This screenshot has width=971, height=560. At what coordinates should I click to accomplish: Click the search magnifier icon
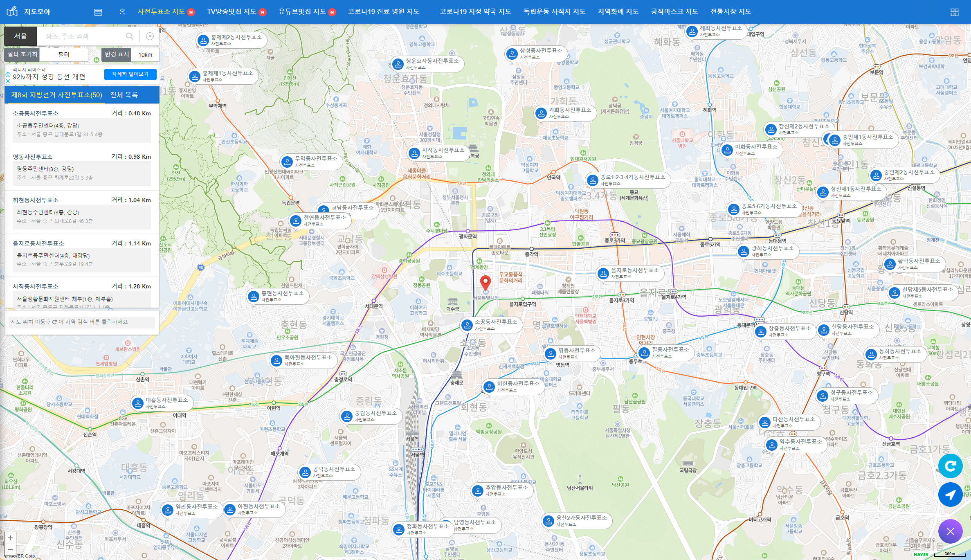[130, 36]
